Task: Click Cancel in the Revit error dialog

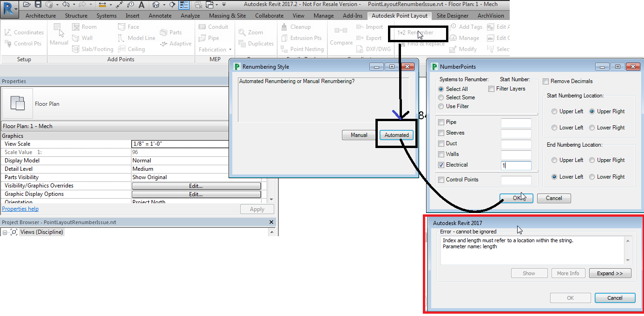Action: 615,298
